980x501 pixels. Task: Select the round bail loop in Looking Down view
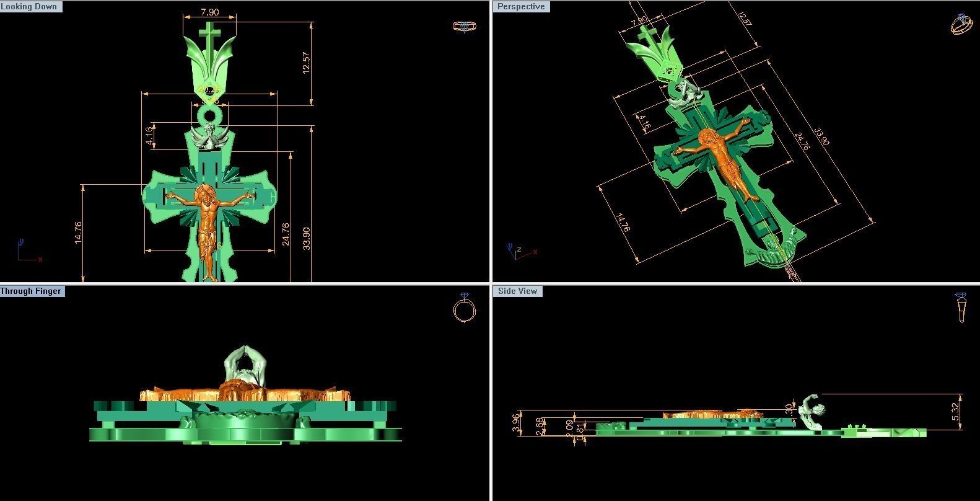[210, 115]
